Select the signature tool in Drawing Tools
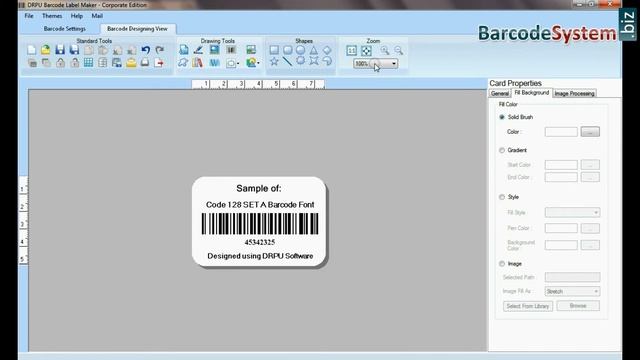The width and height of the screenshot is (640, 360). tap(183, 62)
